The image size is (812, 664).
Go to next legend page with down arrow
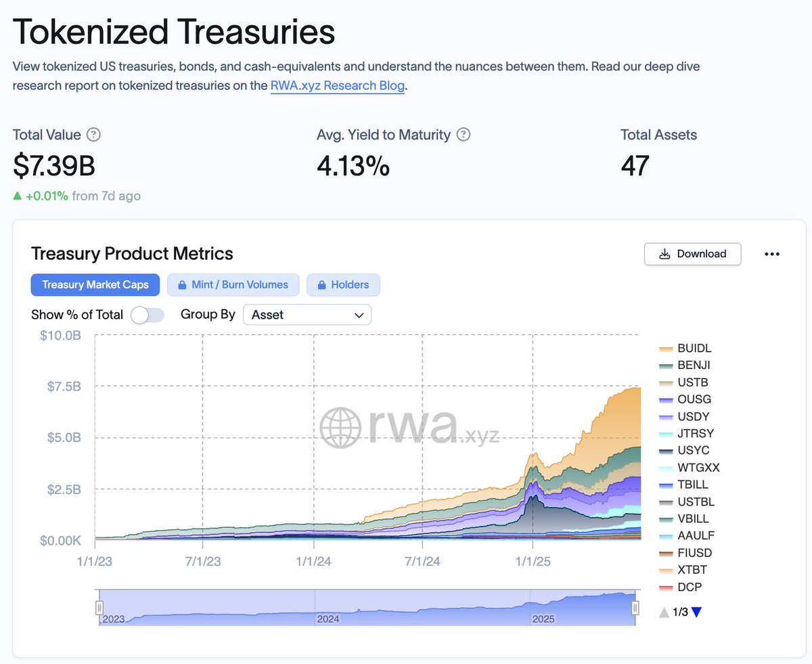[x=697, y=613]
